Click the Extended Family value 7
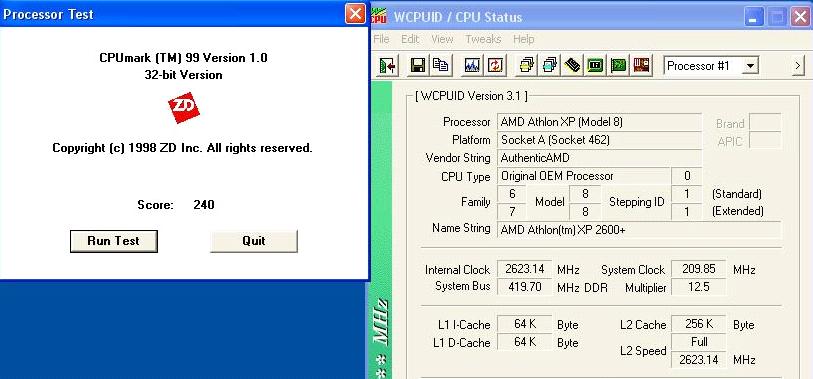The width and height of the screenshot is (813, 379). click(x=512, y=211)
